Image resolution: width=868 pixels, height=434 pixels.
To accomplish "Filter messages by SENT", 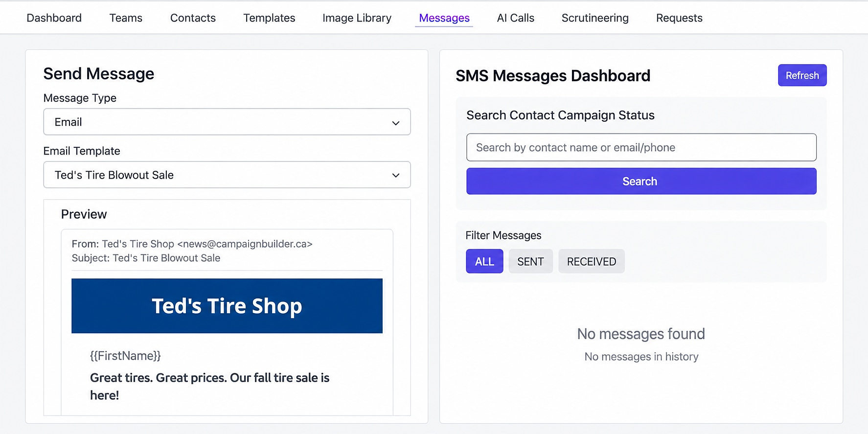I will coord(530,261).
